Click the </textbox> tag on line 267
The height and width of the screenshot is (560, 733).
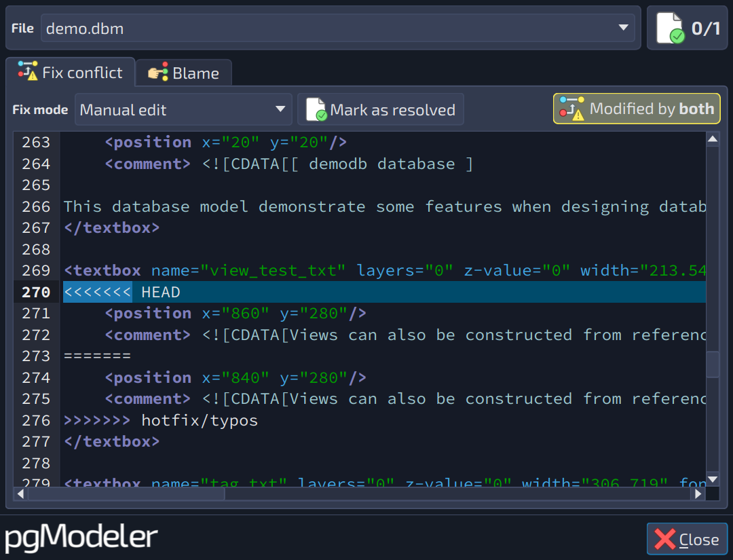[x=112, y=227]
